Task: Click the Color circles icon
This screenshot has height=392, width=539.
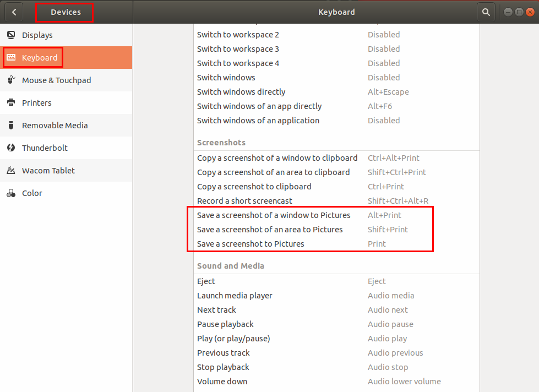Action: [x=11, y=193]
